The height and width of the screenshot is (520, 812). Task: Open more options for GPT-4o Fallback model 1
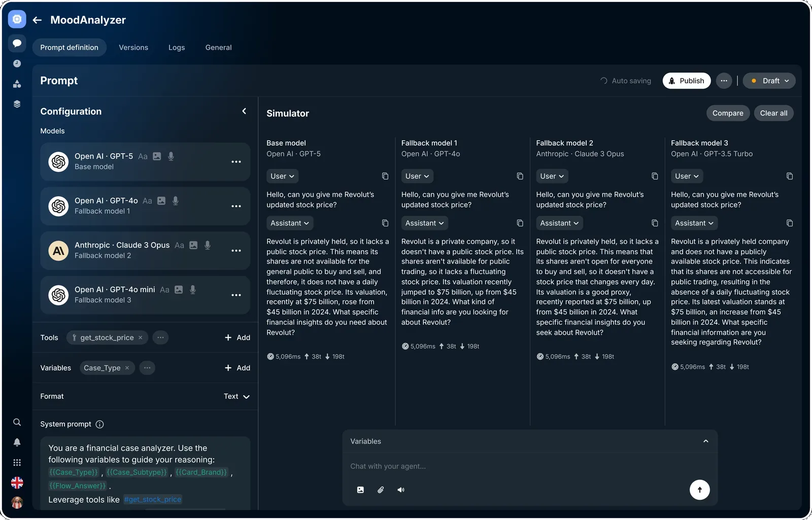click(236, 206)
